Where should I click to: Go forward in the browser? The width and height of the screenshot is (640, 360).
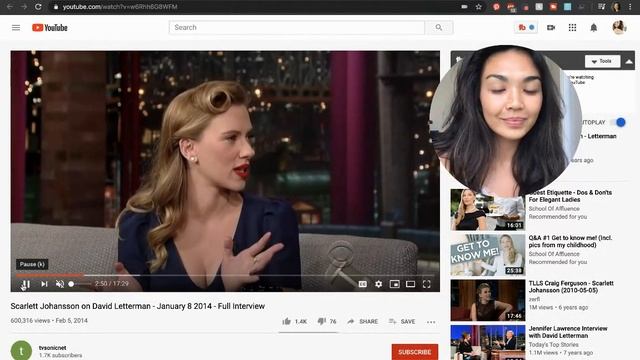point(24,7)
